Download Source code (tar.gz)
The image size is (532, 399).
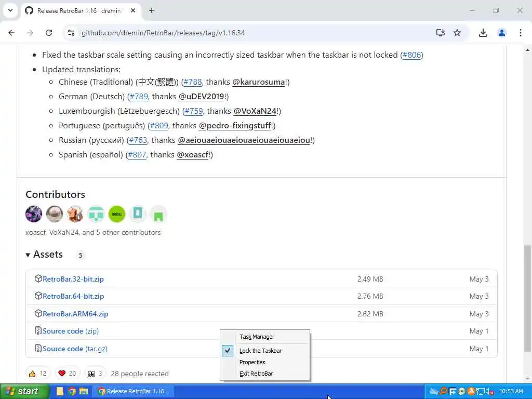click(x=75, y=349)
